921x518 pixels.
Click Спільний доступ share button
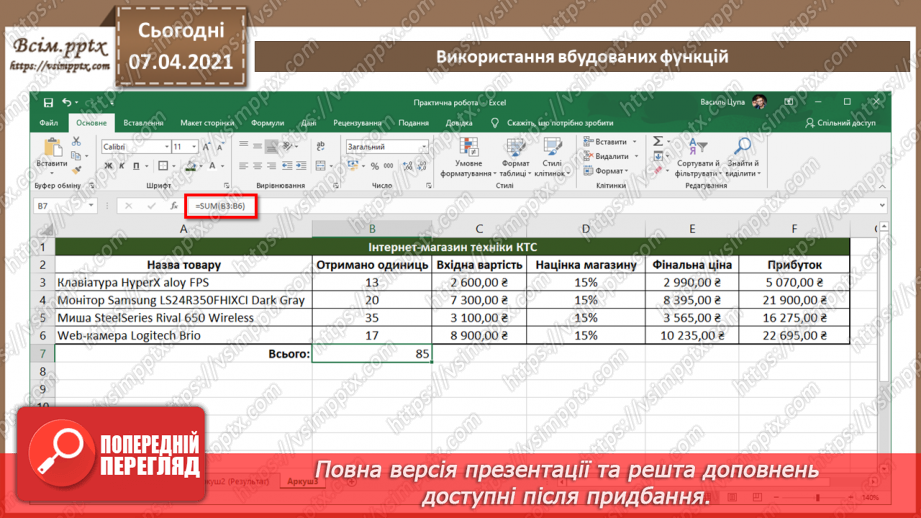(x=841, y=123)
